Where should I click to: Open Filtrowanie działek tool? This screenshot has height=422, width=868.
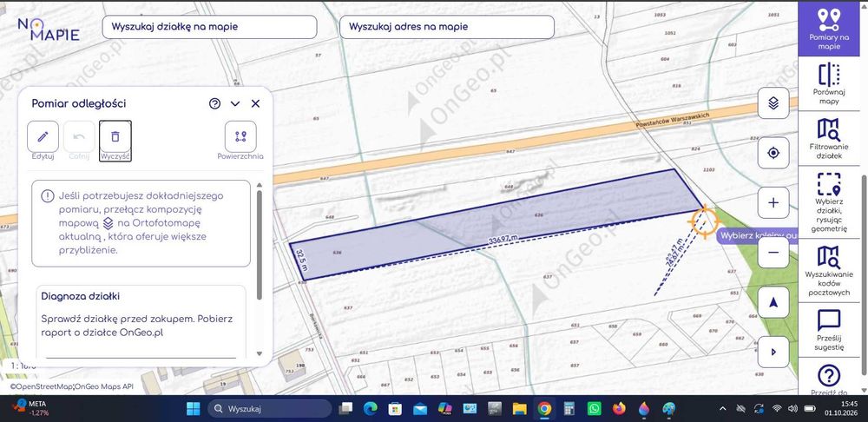click(829, 138)
